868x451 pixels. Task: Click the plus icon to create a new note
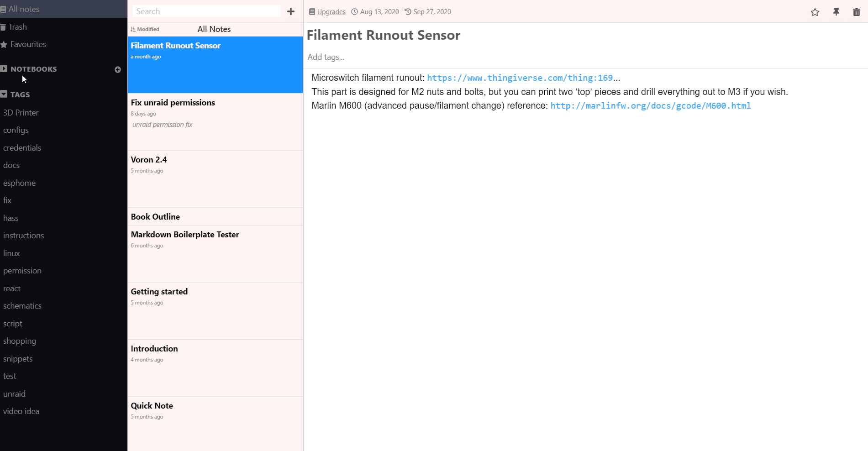pyautogui.click(x=291, y=11)
